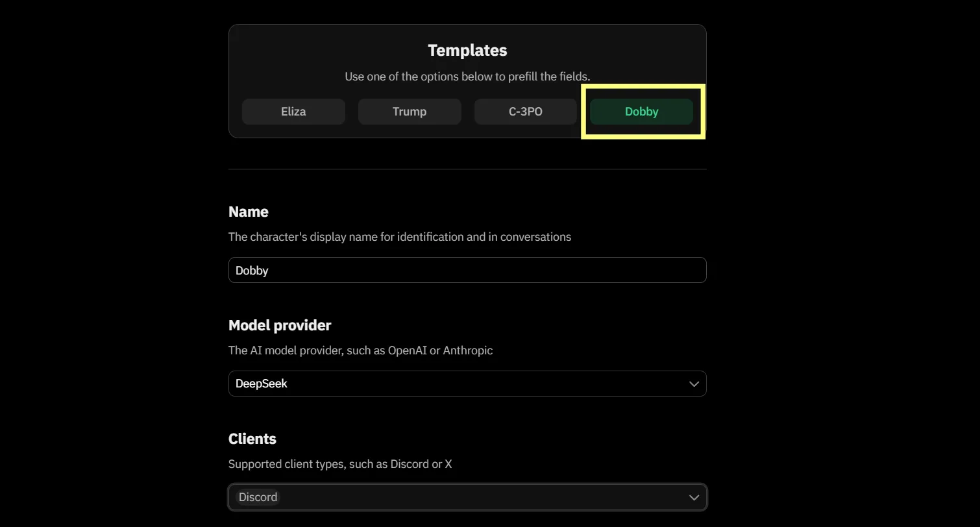Click the Model provider section heading
This screenshot has width=980, height=527.
click(280, 325)
